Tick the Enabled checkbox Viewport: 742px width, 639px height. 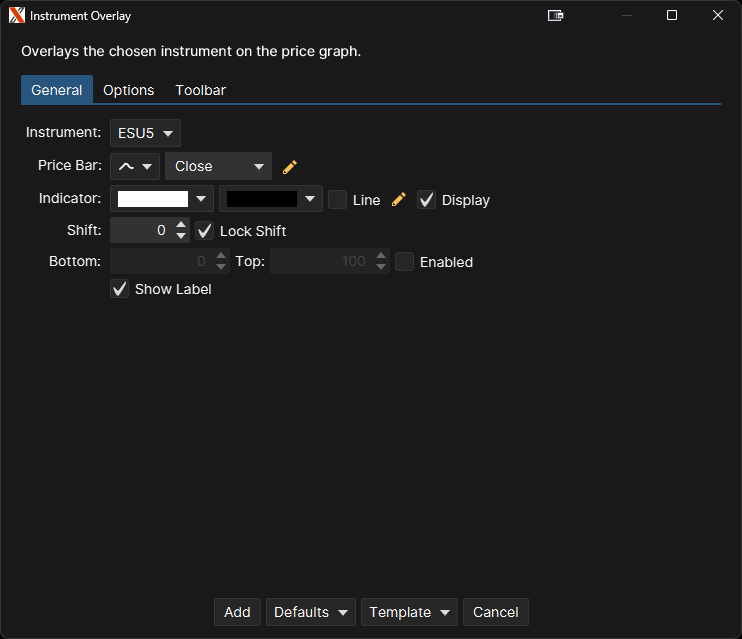coord(405,262)
